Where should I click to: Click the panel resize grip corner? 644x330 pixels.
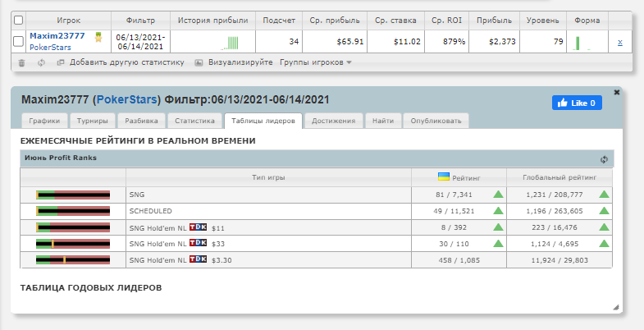[x=615, y=307]
